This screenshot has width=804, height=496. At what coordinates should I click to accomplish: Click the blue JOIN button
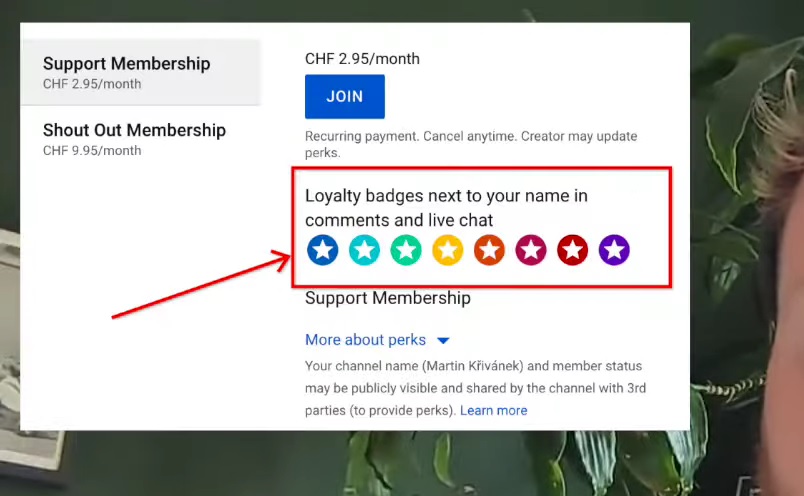(345, 96)
